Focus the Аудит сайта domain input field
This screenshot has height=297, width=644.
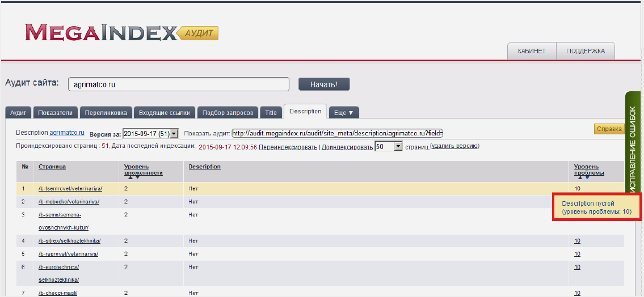click(179, 84)
